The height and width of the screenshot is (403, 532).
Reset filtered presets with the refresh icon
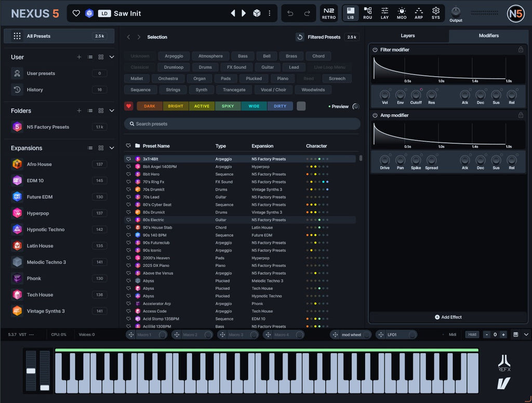click(300, 37)
